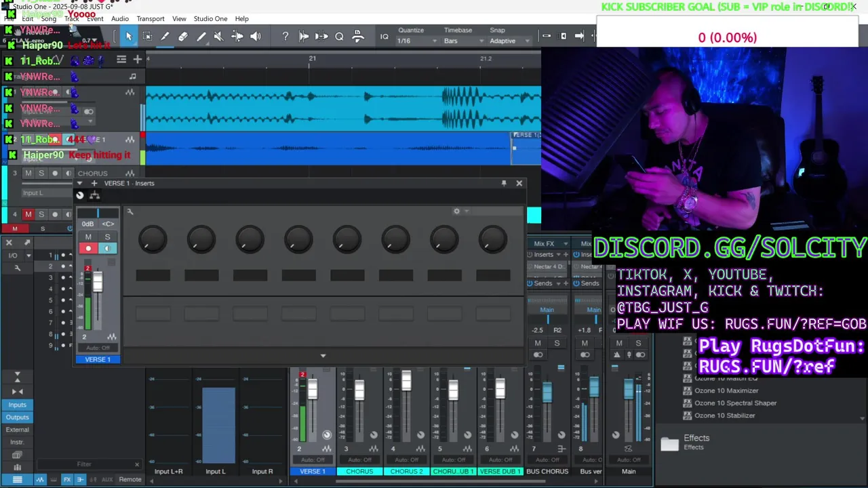Toggle solo on the CHORUS track 3

(x=41, y=174)
